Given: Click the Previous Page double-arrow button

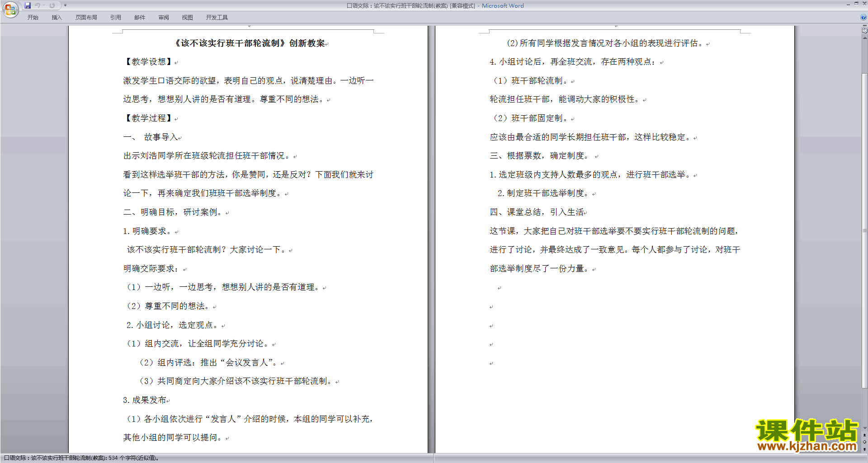Looking at the screenshot, I should [x=865, y=435].
